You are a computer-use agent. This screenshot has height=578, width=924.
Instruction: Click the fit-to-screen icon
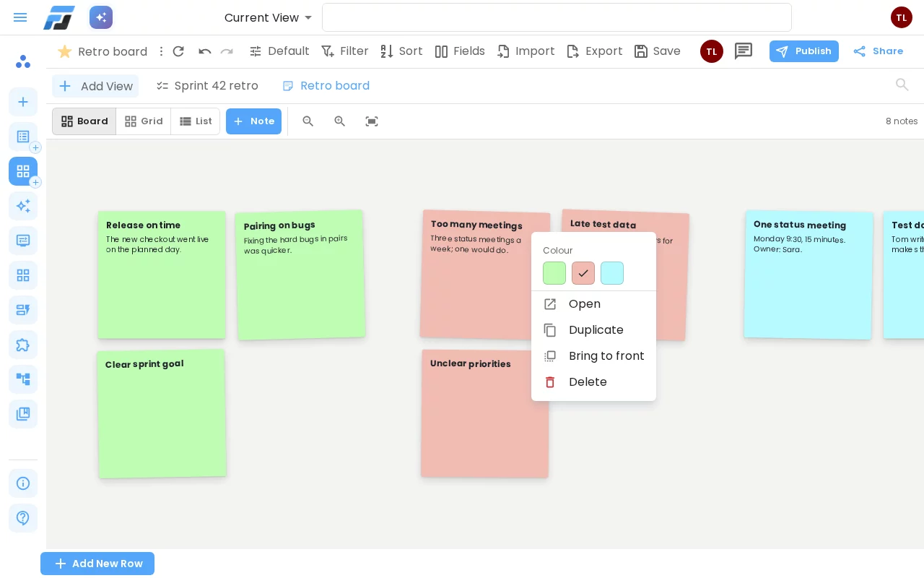point(372,121)
